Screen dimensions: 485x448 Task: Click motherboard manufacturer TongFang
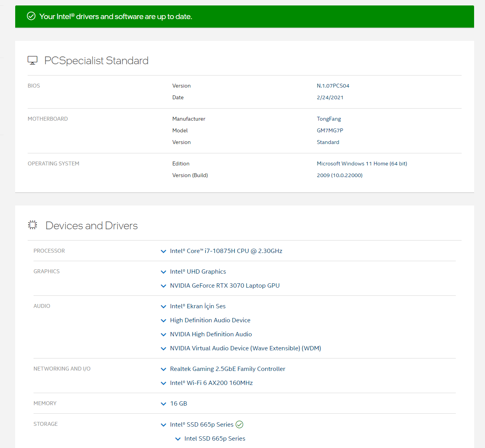click(329, 119)
